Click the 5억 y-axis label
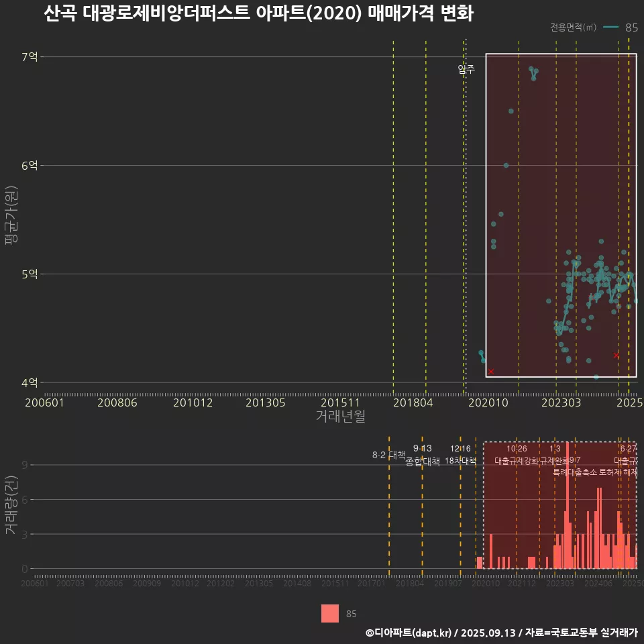 [30, 274]
